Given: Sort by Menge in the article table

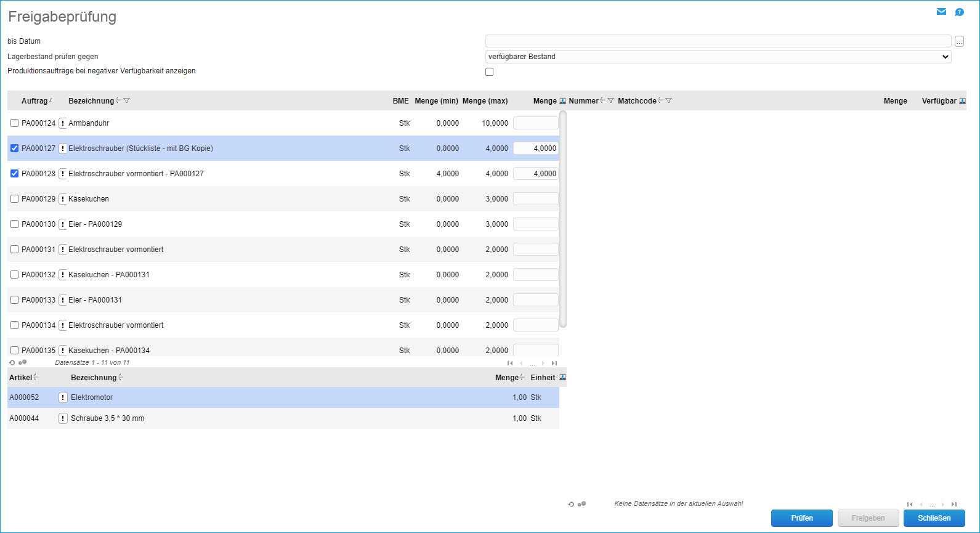Looking at the screenshot, I should pyautogui.click(x=507, y=378).
